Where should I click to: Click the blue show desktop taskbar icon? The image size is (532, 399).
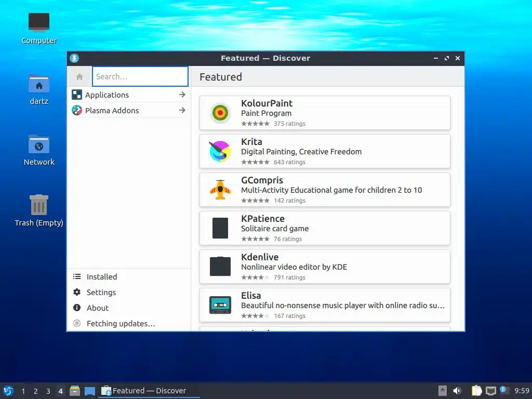tap(89, 391)
